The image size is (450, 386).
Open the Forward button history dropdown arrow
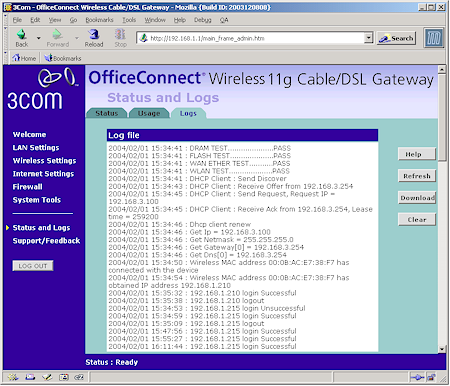[76, 38]
